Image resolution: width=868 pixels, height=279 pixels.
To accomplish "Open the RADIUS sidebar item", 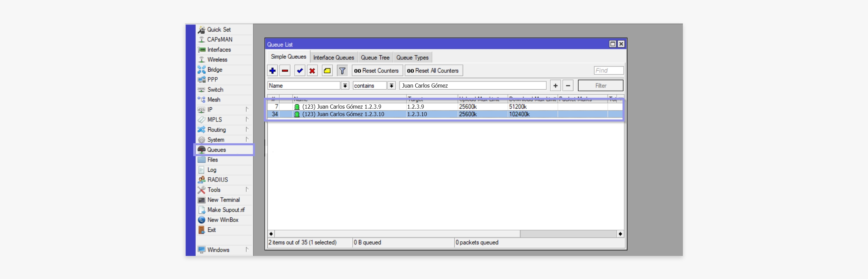I will click(217, 180).
